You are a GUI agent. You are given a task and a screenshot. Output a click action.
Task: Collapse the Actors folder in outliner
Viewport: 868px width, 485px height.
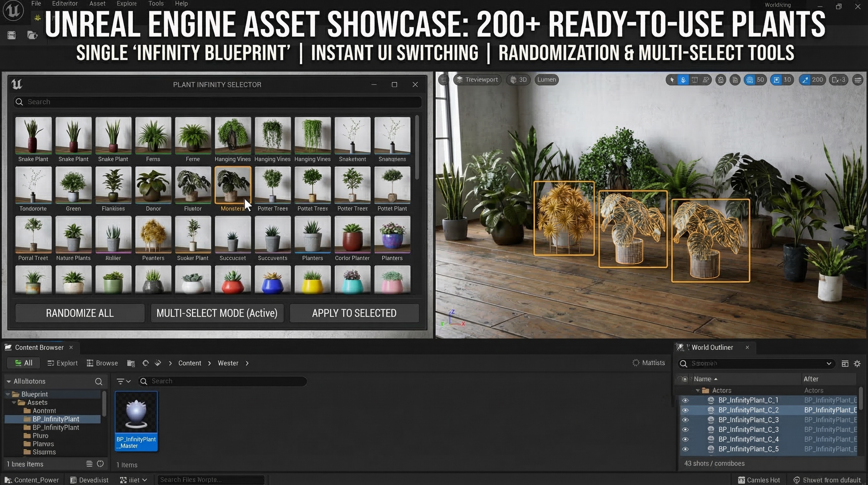698,391
